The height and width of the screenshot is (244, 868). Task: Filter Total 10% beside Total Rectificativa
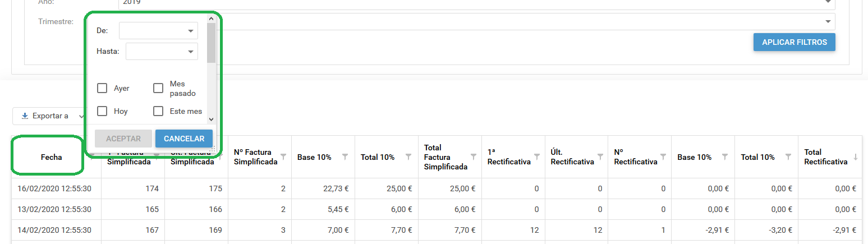click(x=791, y=156)
